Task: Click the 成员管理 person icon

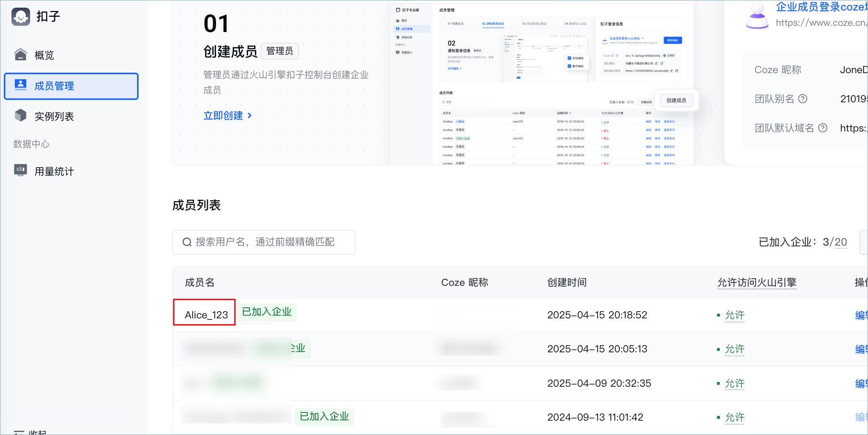Action: 21,85
